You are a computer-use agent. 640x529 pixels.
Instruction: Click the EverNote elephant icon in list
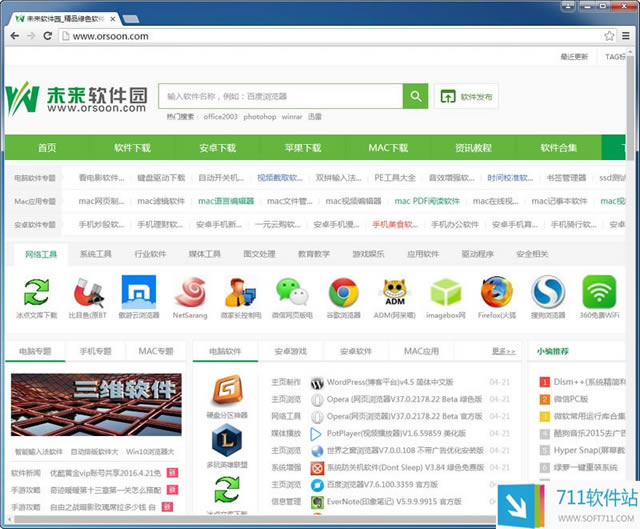point(317,502)
